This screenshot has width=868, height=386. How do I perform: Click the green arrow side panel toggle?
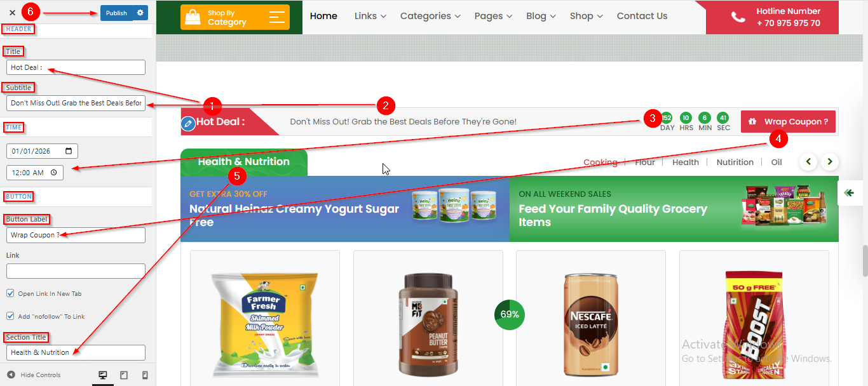(850, 193)
